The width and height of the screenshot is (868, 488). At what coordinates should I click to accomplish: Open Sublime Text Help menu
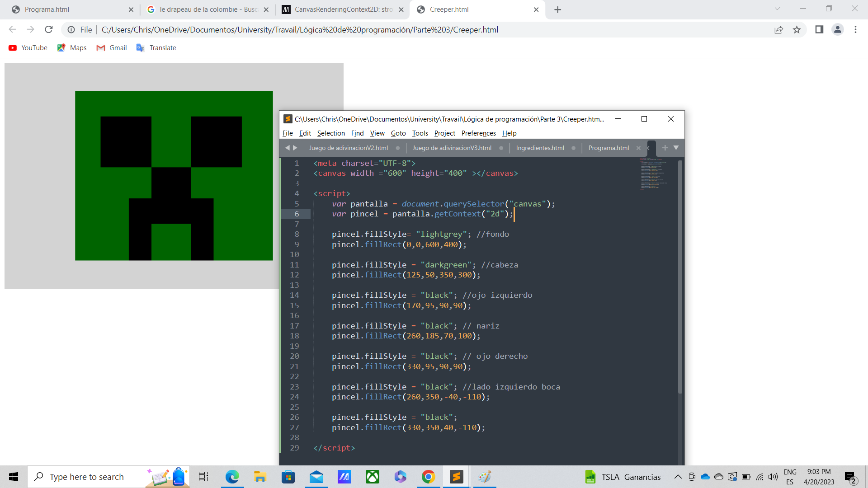point(509,133)
